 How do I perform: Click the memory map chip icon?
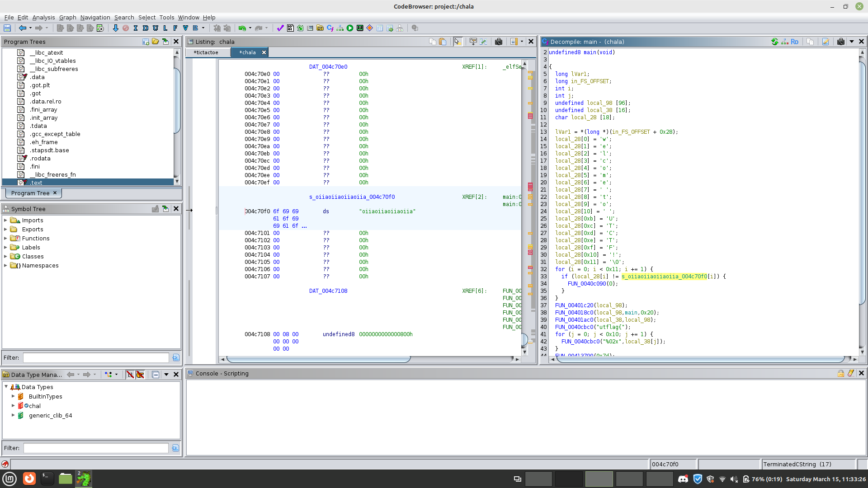[360, 28]
